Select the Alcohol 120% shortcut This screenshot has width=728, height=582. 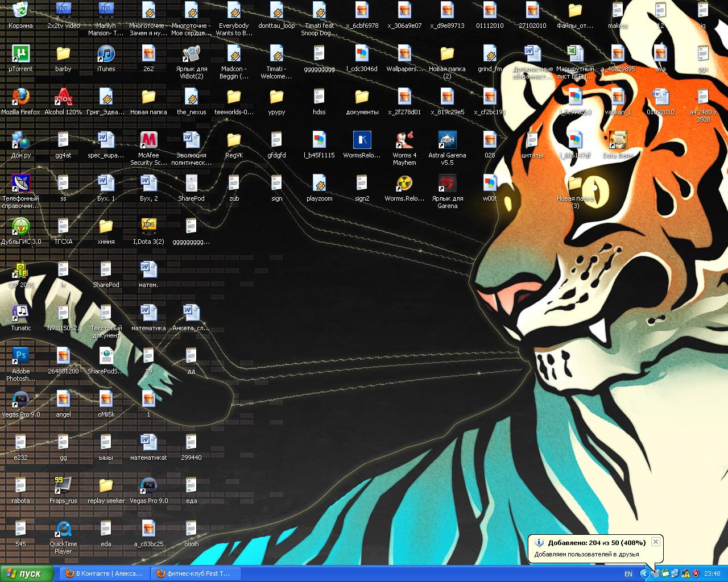pos(63,98)
